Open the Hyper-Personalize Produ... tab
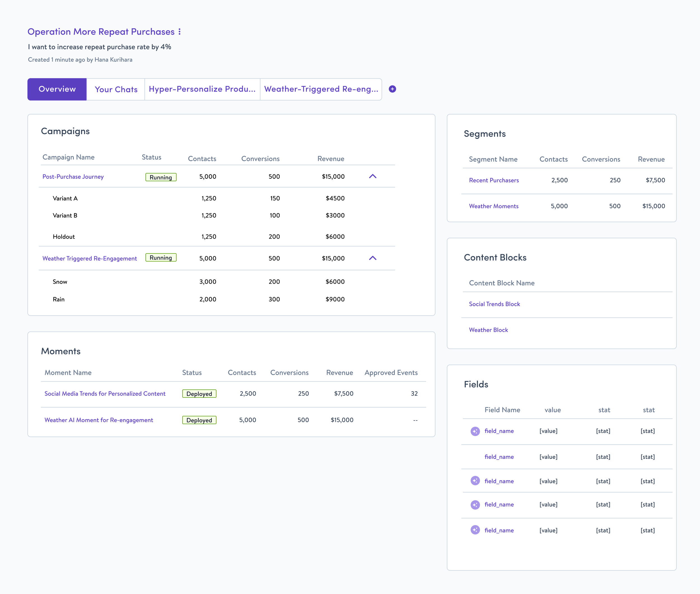Screen dimensions: 700x594 pos(202,89)
